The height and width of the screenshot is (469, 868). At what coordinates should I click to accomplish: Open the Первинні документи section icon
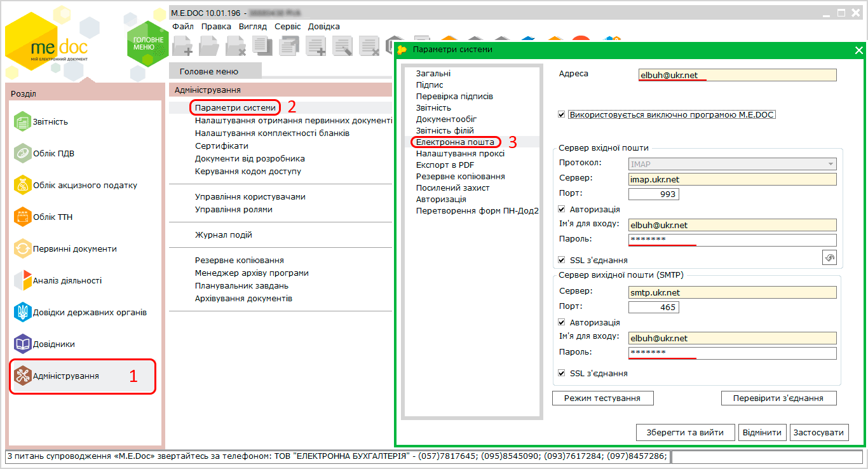(x=23, y=248)
